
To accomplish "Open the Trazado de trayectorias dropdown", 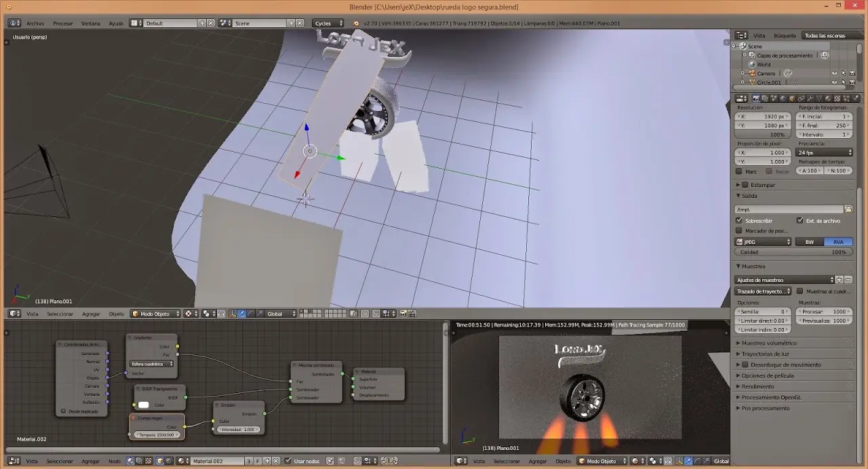I will (764, 291).
